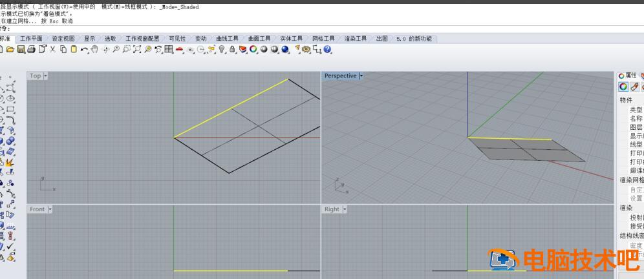This screenshot has width=644, height=279.
Task: Click the boolean union spheres icon in sidebar
Action: pos(11,140)
